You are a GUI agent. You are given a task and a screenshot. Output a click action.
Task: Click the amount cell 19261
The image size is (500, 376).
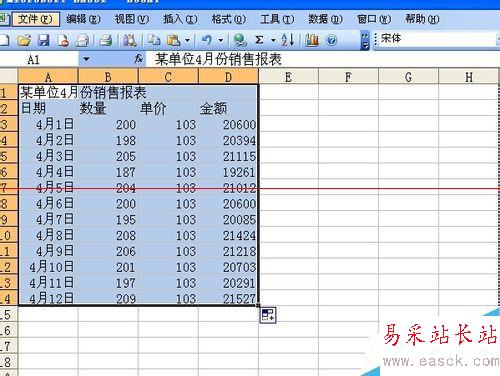pyautogui.click(x=228, y=172)
